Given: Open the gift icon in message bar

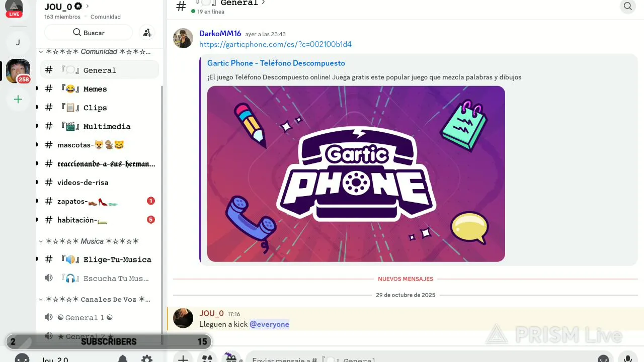Looking at the screenshot, I should 231,358.
